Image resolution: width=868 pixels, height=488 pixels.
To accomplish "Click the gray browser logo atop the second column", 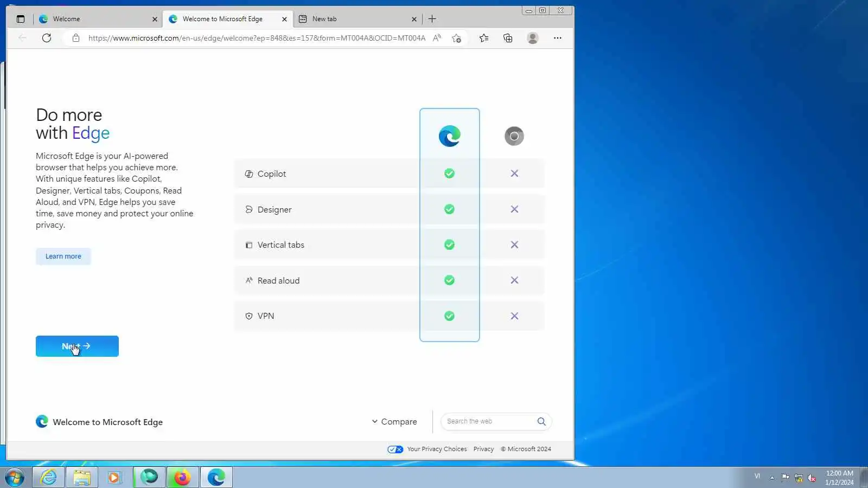I will point(514,136).
